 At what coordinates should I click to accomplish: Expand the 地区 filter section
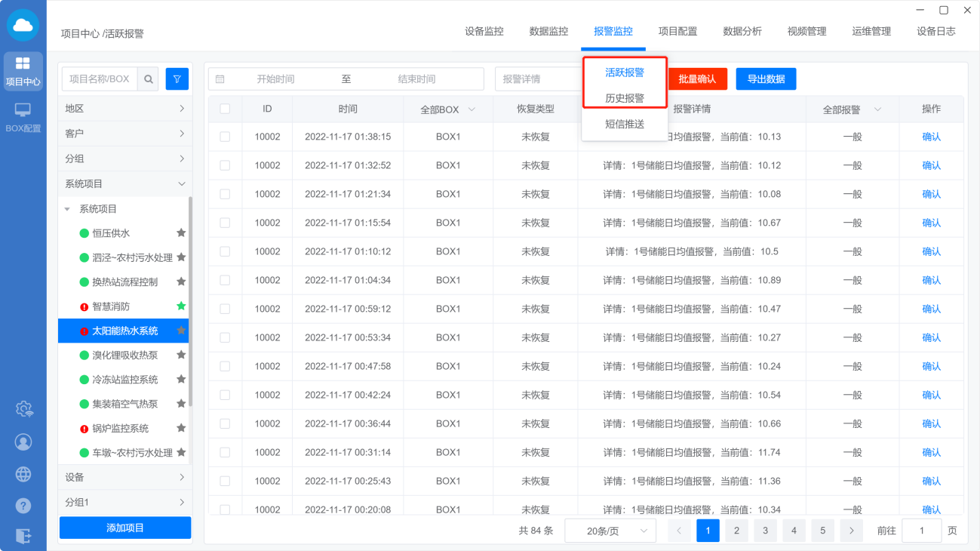point(125,109)
